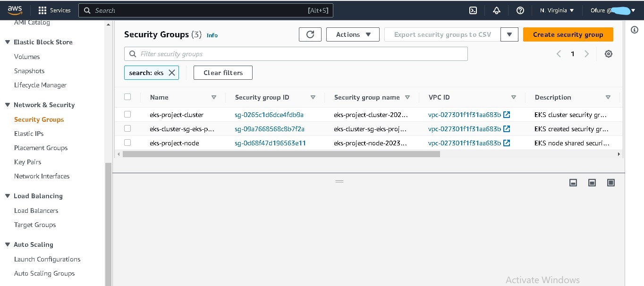Click the sidebar vertical scrollbar thumb

coord(108,224)
